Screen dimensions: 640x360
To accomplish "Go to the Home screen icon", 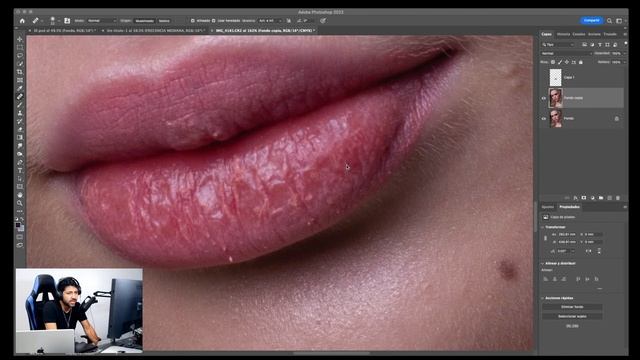I will coord(22,20).
